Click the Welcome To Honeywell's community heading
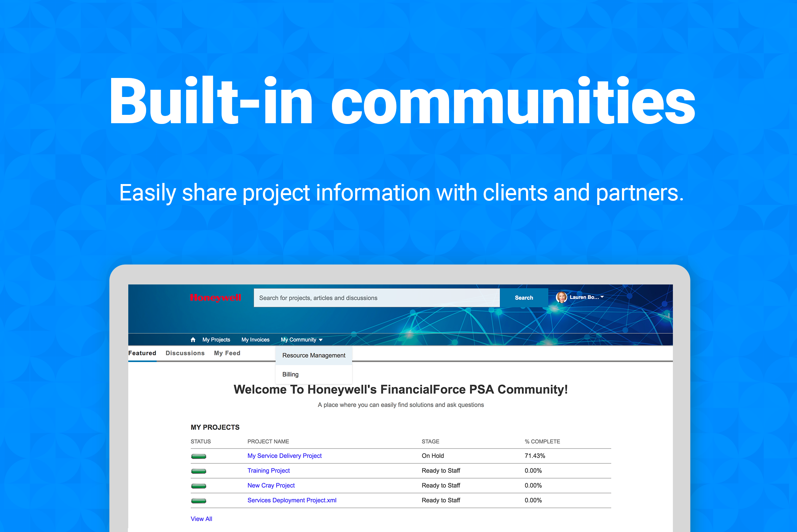The width and height of the screenshot is (797, 532). pyautogui.click(x=400, y=389)
